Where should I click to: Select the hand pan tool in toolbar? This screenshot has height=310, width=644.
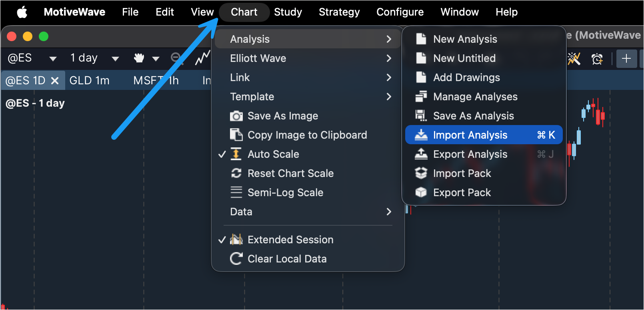[x=139, y=58]
